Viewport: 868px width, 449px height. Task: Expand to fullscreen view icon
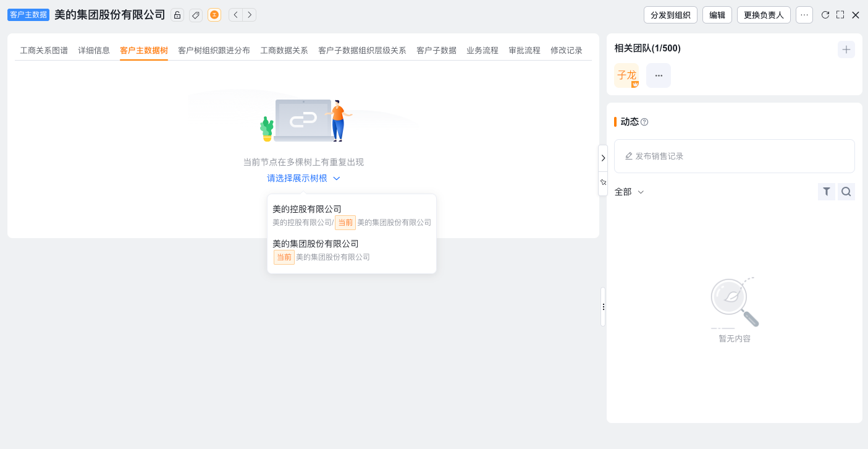840,15
